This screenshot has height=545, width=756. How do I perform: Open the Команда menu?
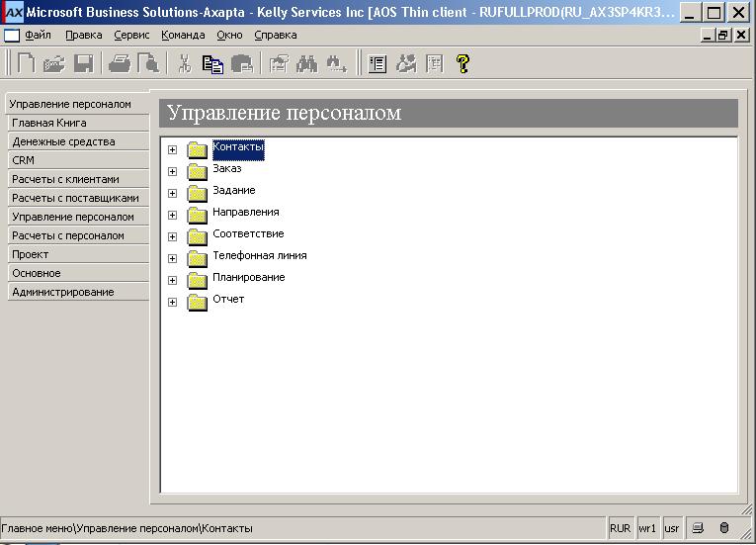coord(183,36)
